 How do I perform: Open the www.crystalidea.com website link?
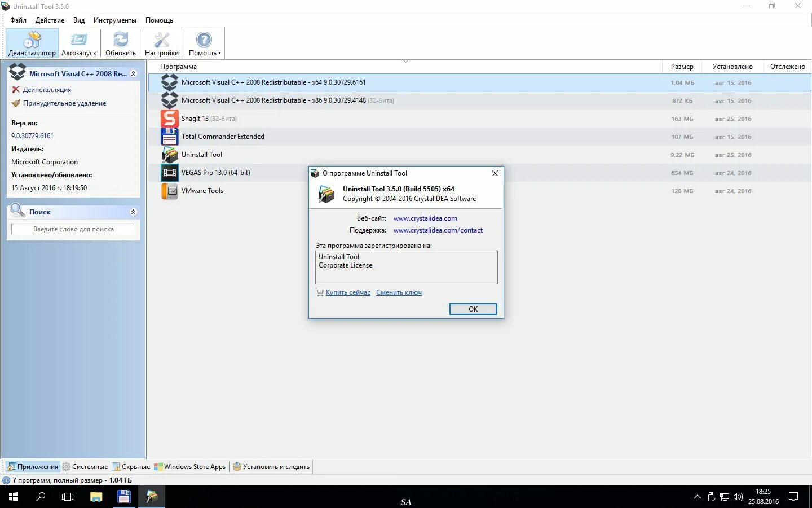425,218
